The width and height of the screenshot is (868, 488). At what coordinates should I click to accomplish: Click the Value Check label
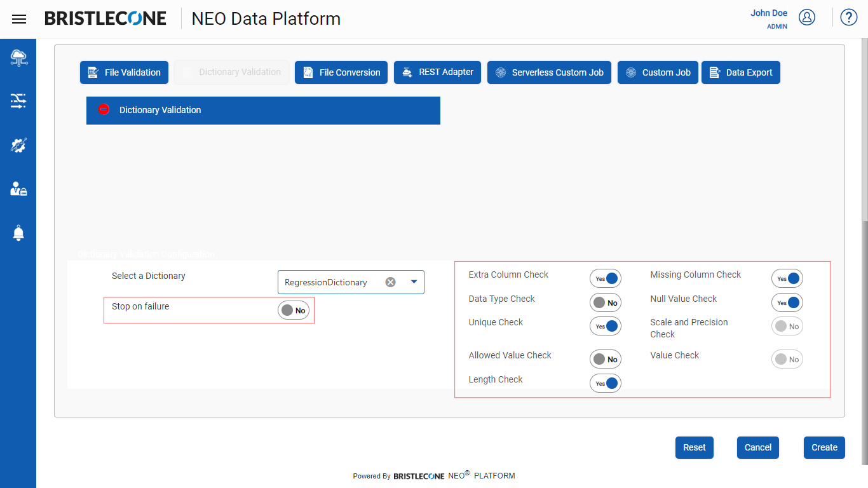674,355
